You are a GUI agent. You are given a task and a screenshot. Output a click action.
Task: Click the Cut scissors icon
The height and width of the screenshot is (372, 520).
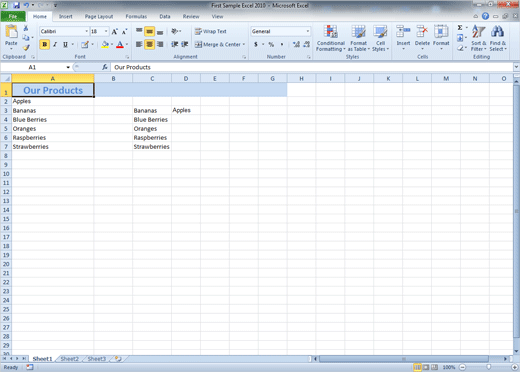[26, 28]
